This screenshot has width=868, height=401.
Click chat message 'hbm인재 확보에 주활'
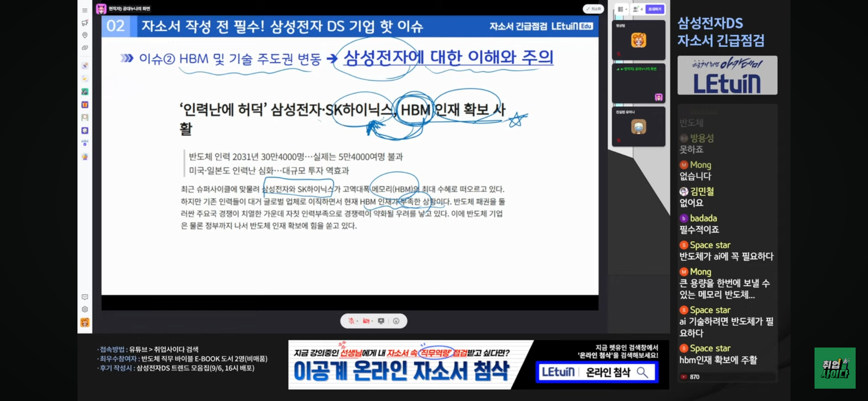(x=718, y=360)
